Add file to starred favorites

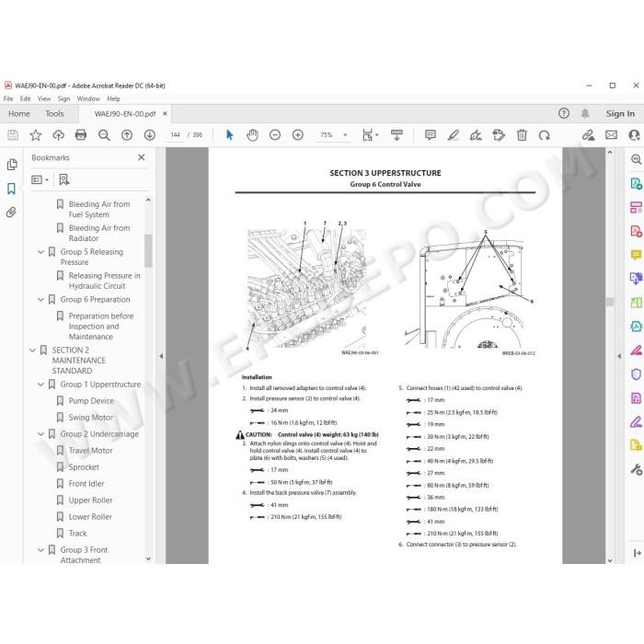(36, 135)
